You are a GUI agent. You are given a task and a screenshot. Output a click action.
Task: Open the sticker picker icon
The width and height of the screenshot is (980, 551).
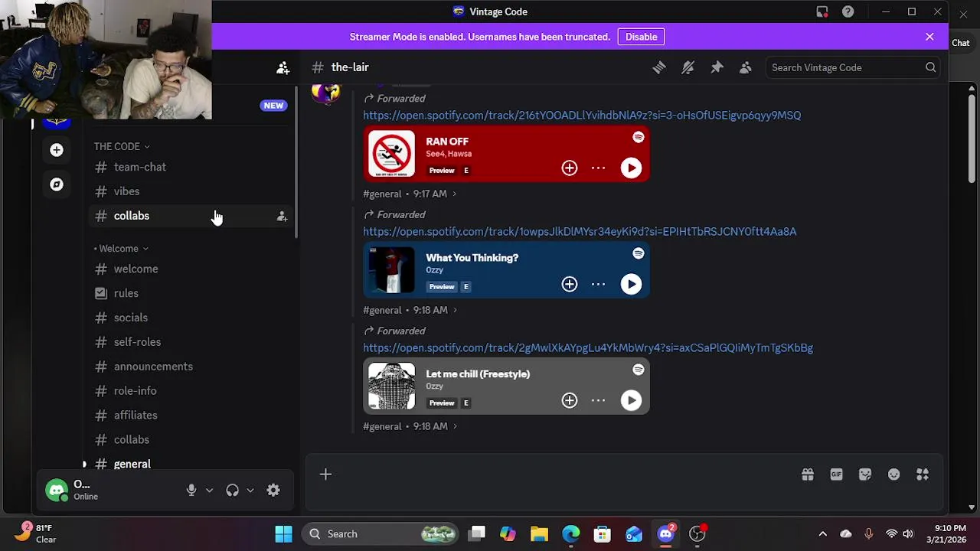(865, 474)
